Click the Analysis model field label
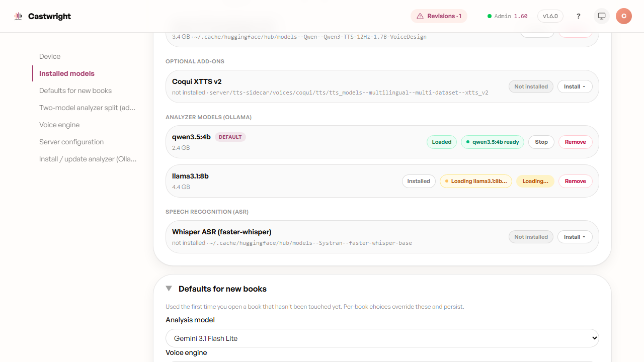 point(190,320)
